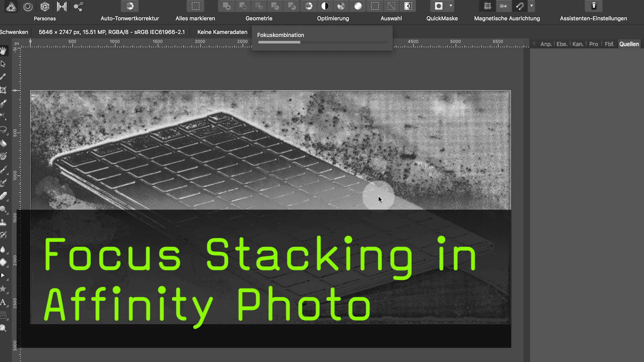Select the Paint Brush tool
644x362 pixels.
coord(3,170)
